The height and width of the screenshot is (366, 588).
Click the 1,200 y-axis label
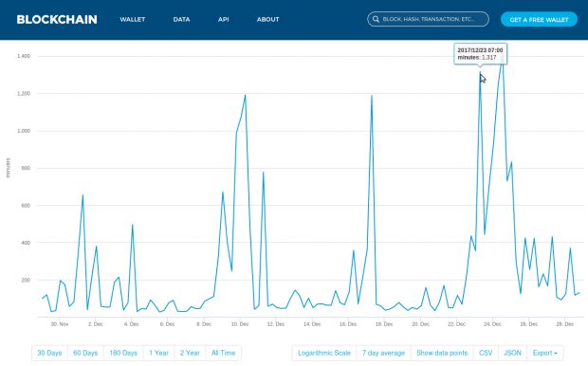click(x=24, y=93)
